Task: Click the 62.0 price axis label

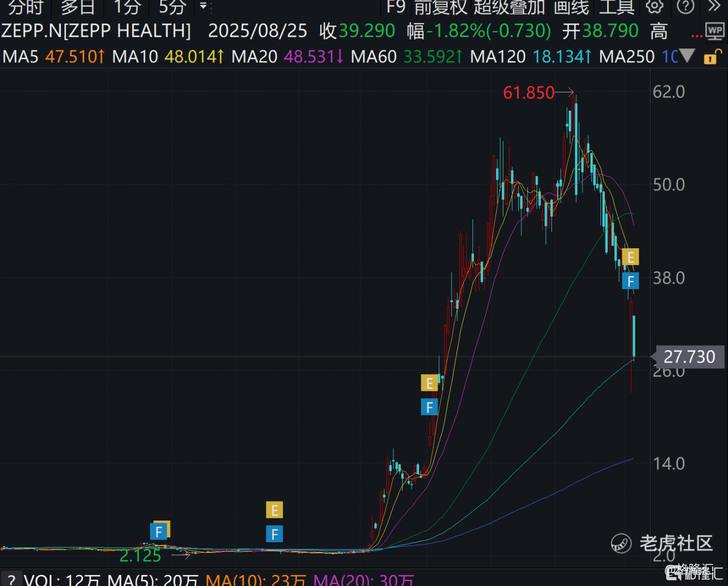Action: 668,92
